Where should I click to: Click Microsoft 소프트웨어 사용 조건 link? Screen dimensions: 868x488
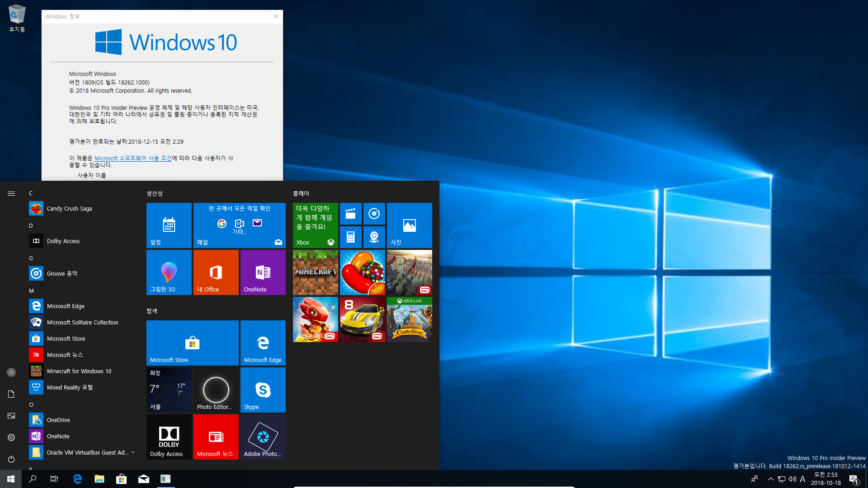coord(132,158)
